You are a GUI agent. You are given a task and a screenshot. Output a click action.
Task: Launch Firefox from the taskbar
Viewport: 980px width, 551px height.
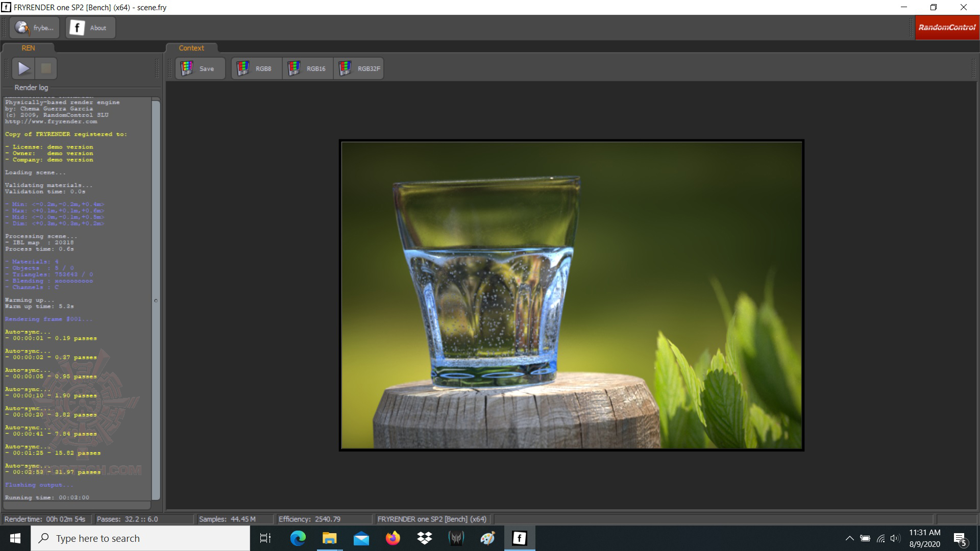[x=393, y=538]
